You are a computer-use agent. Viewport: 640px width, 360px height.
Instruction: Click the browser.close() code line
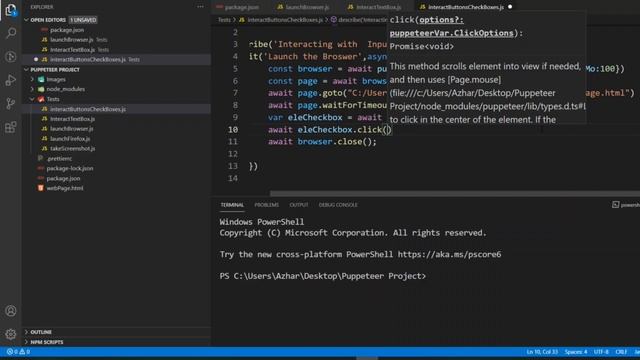point(322,142)
